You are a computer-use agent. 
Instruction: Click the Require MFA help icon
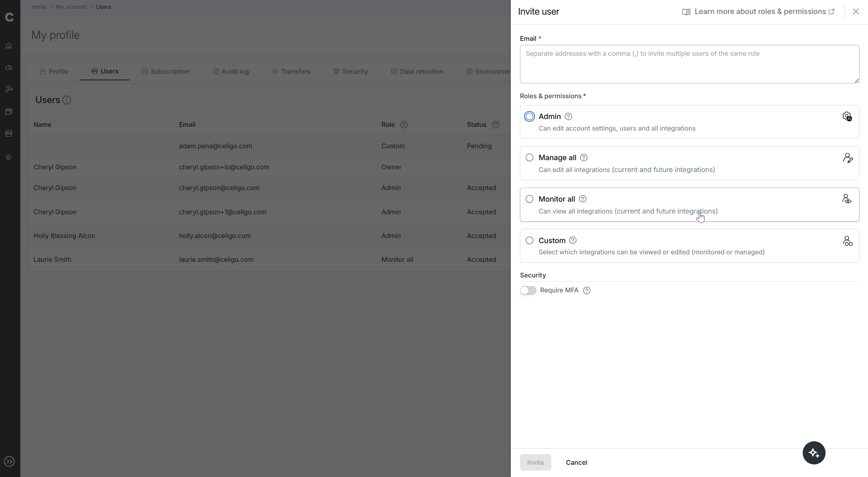tap(587, 290)
